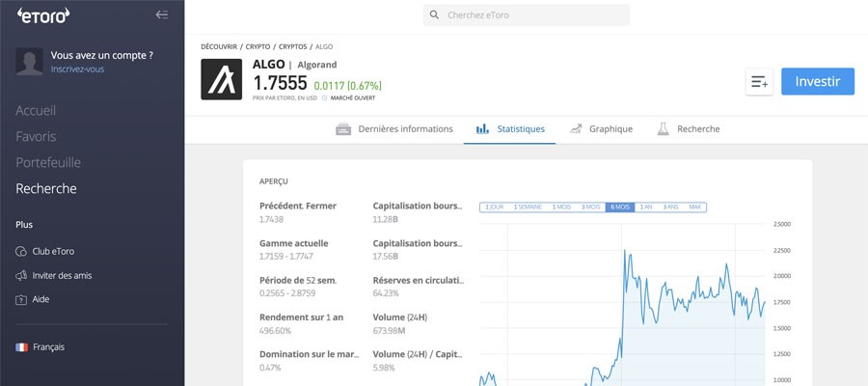Click the market cap value 11.28B
The width and height of the screenshot is (868, 386).
point(386,219)
